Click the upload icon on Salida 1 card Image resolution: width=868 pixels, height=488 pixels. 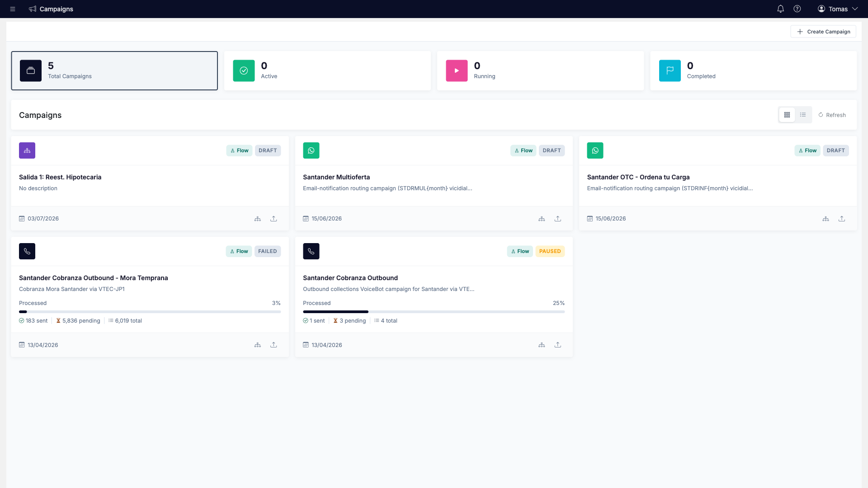274,219
